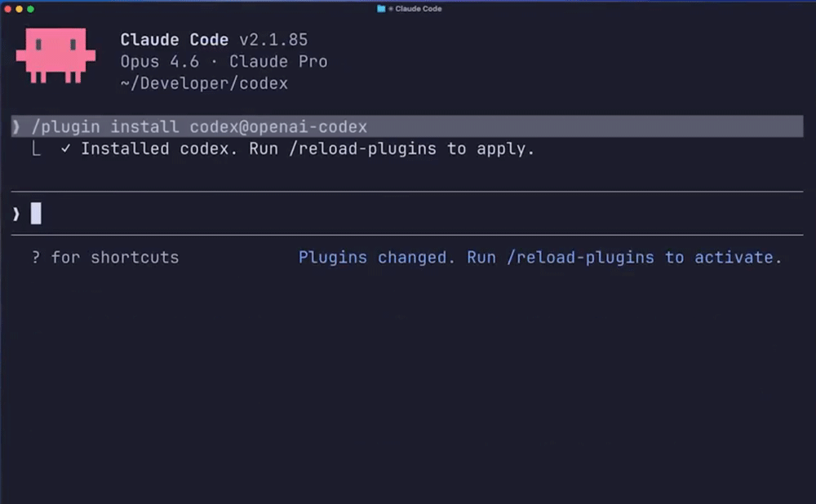816x504 pixels.
Task: Click the "Plugins changed" reload notice
Action: [539, 258]
